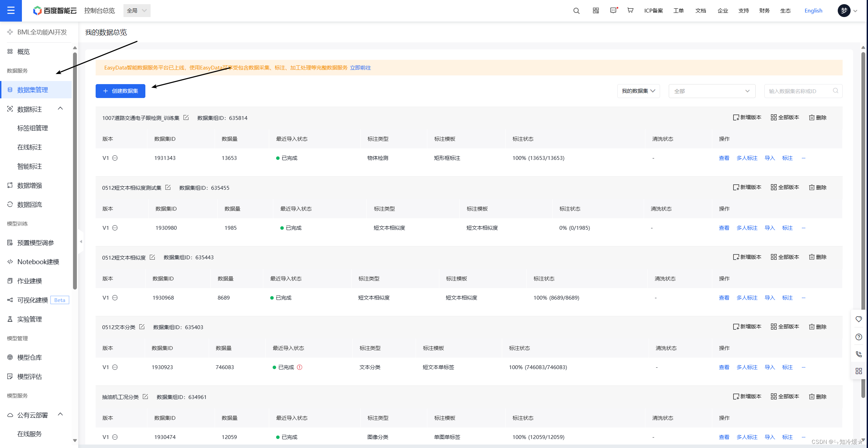The height and width of the screenshot is (448, 868).
Task: Open the shopping cart icon
Action: tap(630, 10)
